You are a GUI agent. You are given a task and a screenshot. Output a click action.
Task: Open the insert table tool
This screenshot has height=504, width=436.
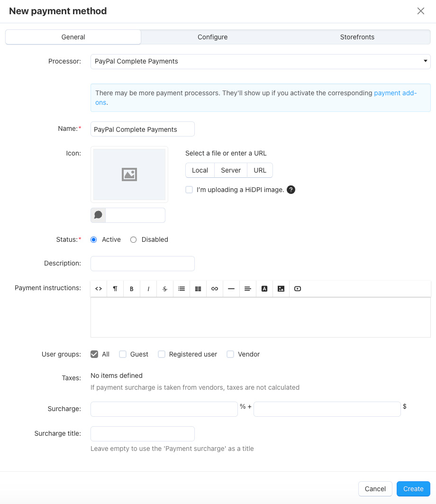click(198, 288)
